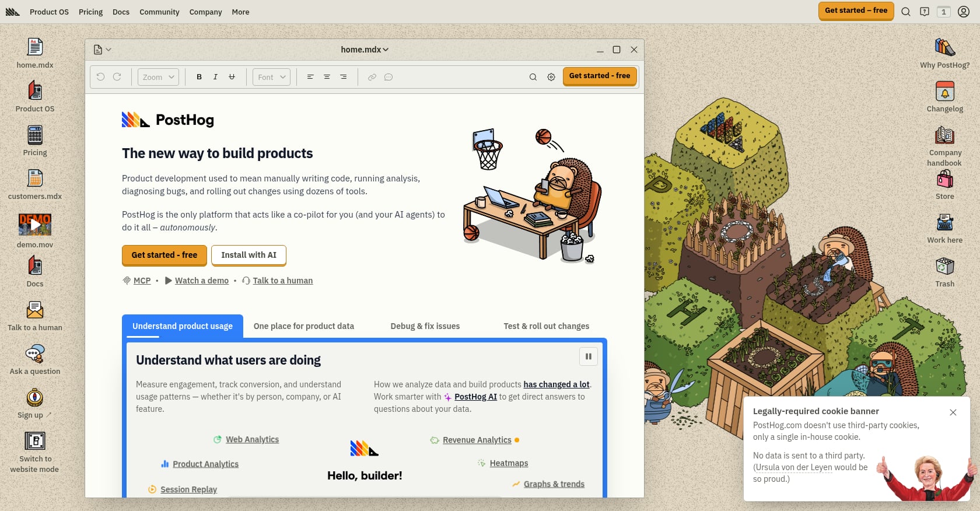
Task: Toggle strikethrough formatting in the toolbar
Action: coord(232,77)
